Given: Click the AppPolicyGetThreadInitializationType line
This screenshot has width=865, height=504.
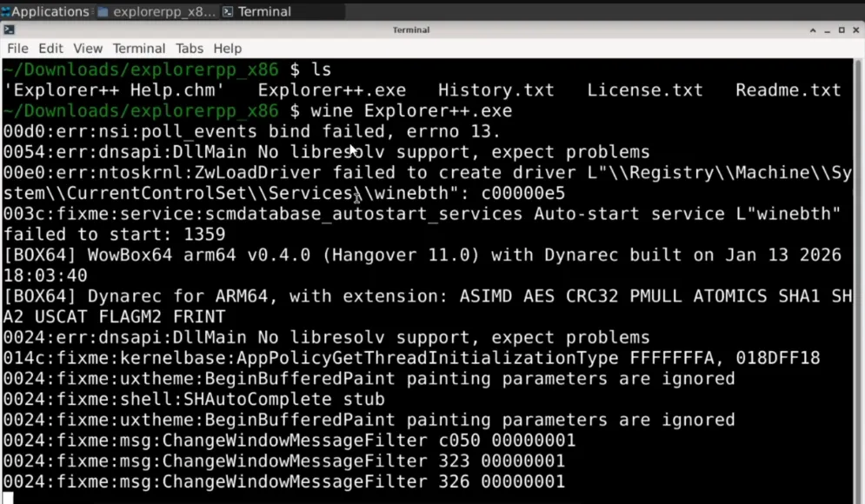Looking at the screenshot, I should click(x=411, y=358).
